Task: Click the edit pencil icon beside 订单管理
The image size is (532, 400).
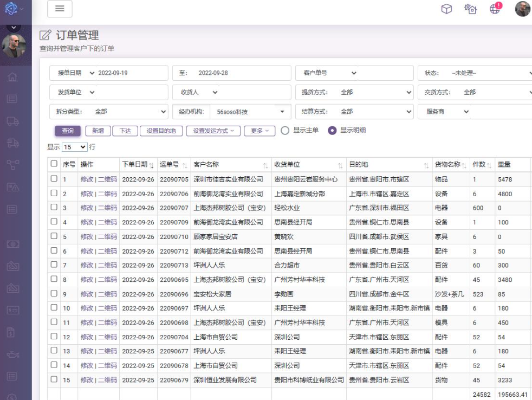Action: point(46,35)
